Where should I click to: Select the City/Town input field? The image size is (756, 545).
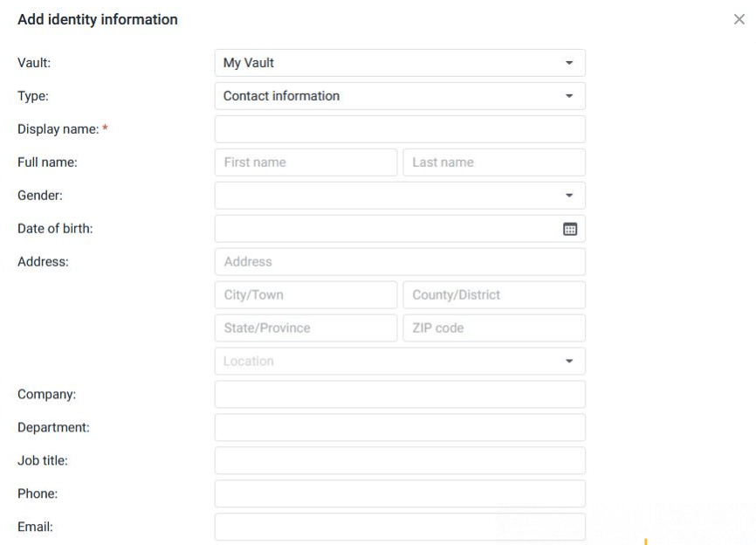tap(305, 294)
